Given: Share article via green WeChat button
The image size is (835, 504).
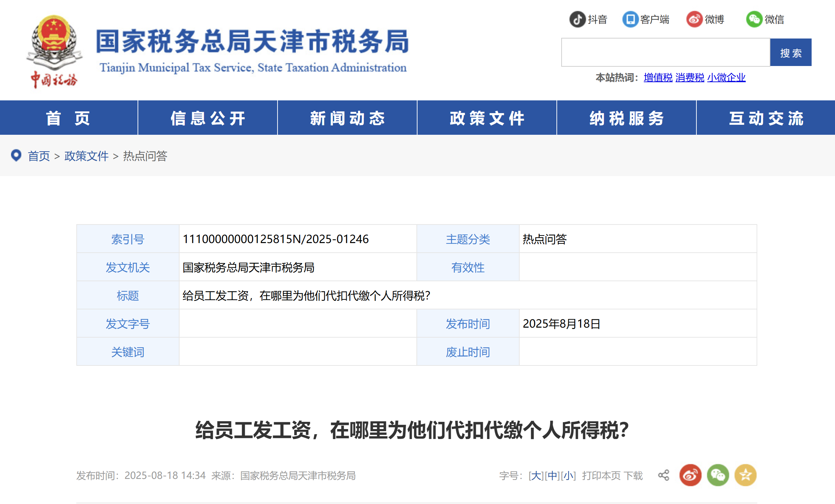Looking at the screenshot, I should [718, 475].
